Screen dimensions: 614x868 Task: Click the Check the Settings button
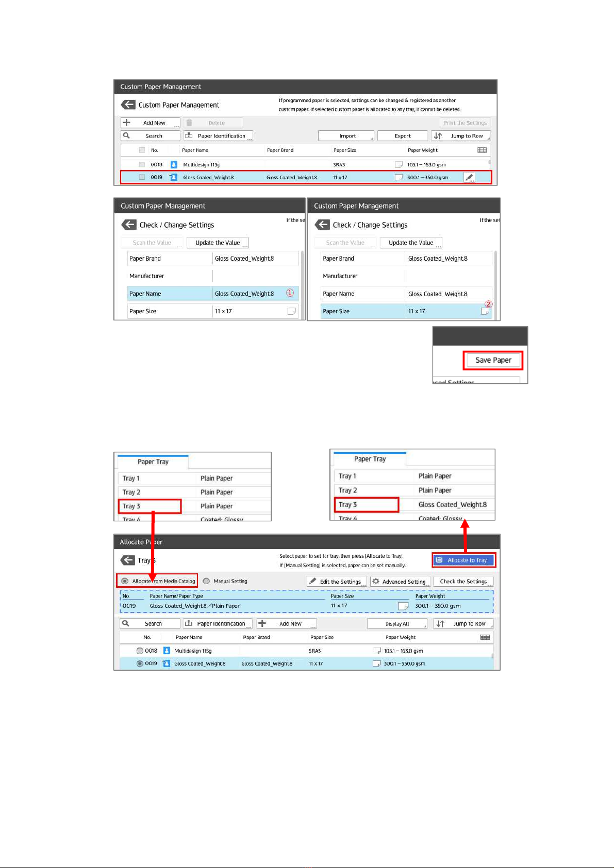pos(463,582)
